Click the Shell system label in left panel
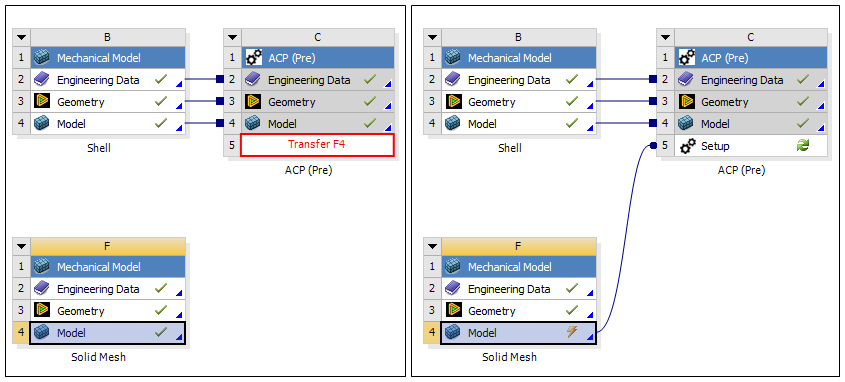Screen dimensions: 845x382 pos(99,148)
